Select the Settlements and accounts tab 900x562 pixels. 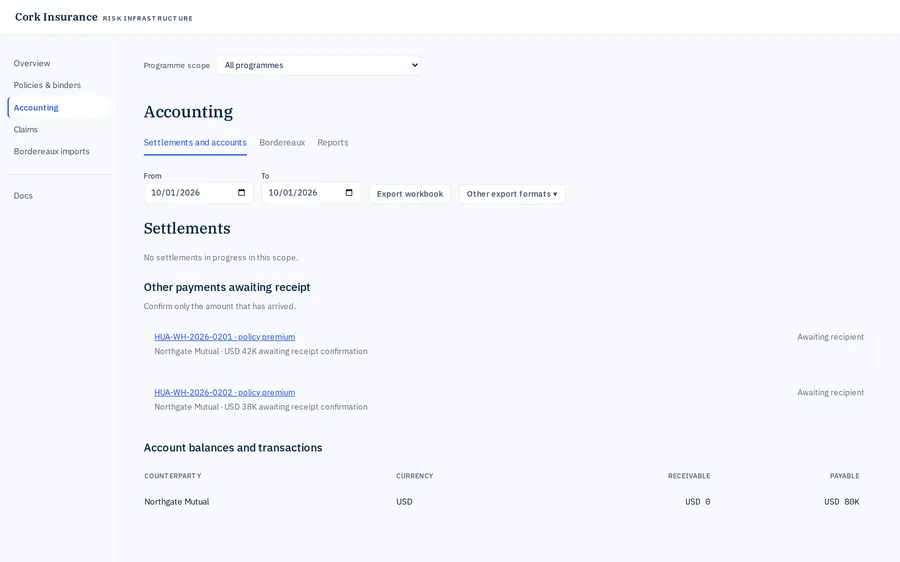[195, 142]
